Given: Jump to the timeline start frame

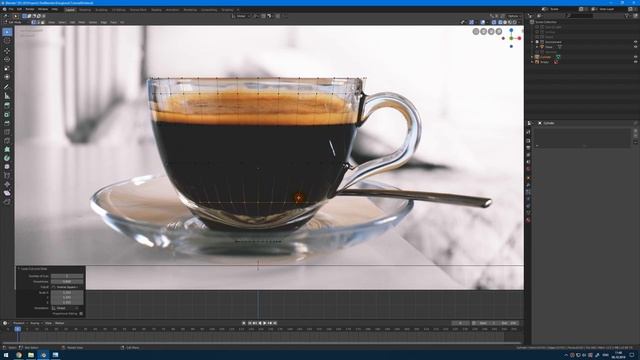Looking at the screenshot, I should (x=249, y=323).
